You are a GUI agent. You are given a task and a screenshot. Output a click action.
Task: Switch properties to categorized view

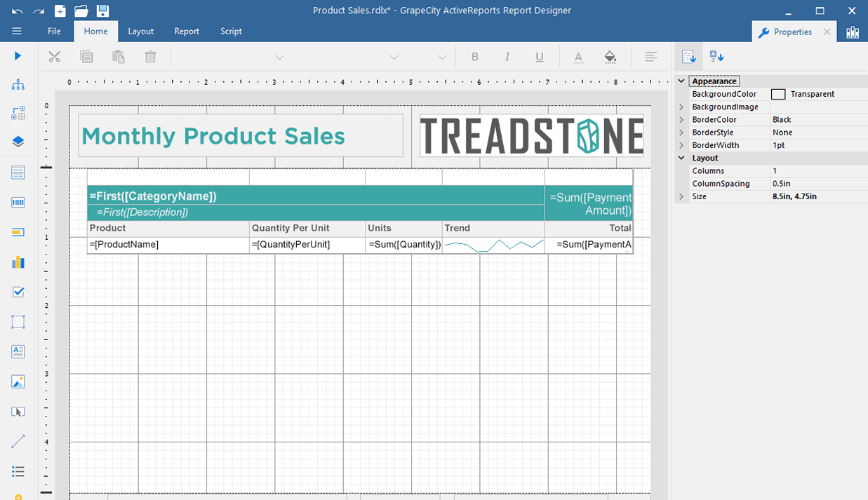pos(688,57)
